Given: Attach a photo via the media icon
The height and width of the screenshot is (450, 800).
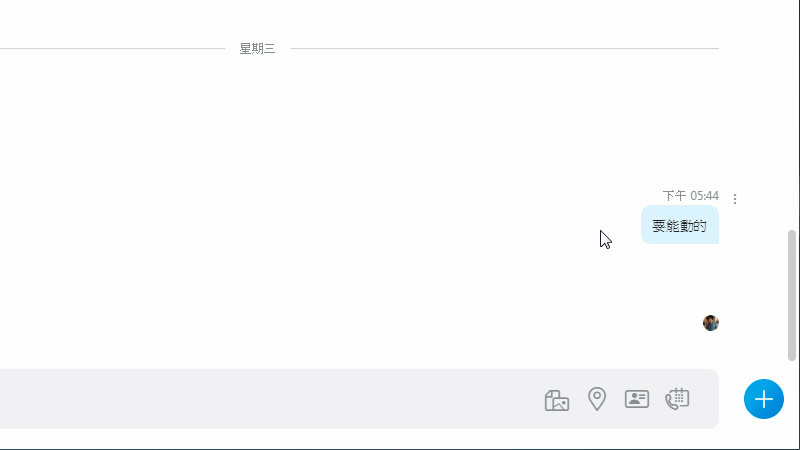Looking at the screenshot, I should coord(557,400).
